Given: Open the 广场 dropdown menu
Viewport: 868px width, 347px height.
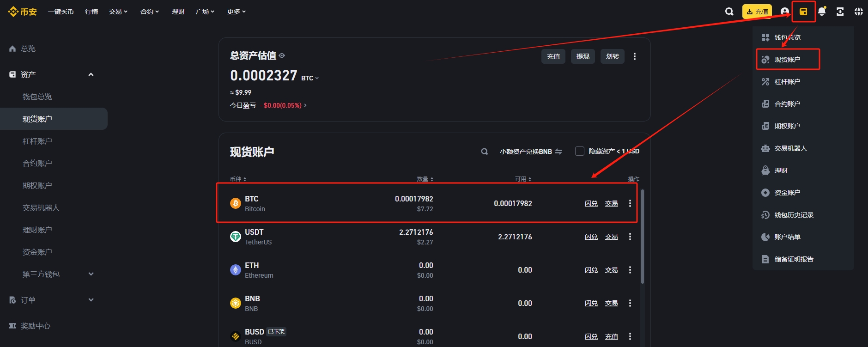Looking at the screenshot, I should pyautogui.click(x=205, y=12).
